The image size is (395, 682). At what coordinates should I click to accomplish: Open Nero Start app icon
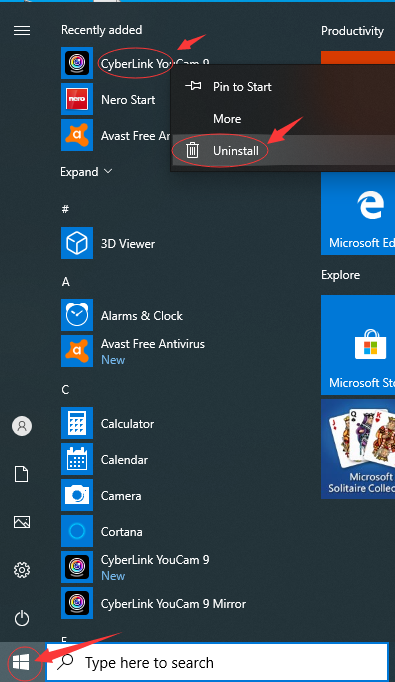pos(77,99)
